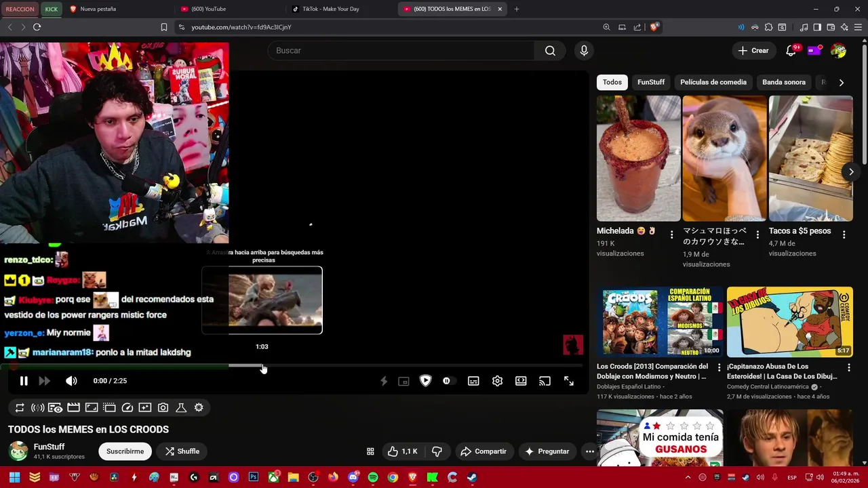
Task: Click the FunStuff channel avatar
Action: point(18,451)
